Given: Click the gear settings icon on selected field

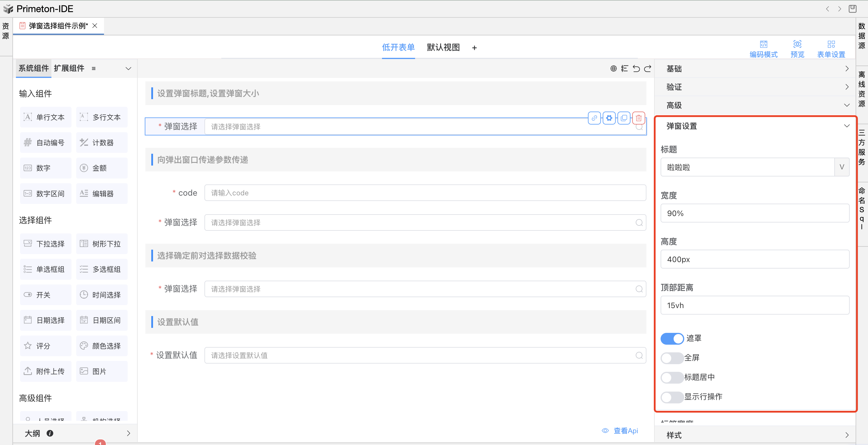Looking at the screenshot, I should (609, 118).
